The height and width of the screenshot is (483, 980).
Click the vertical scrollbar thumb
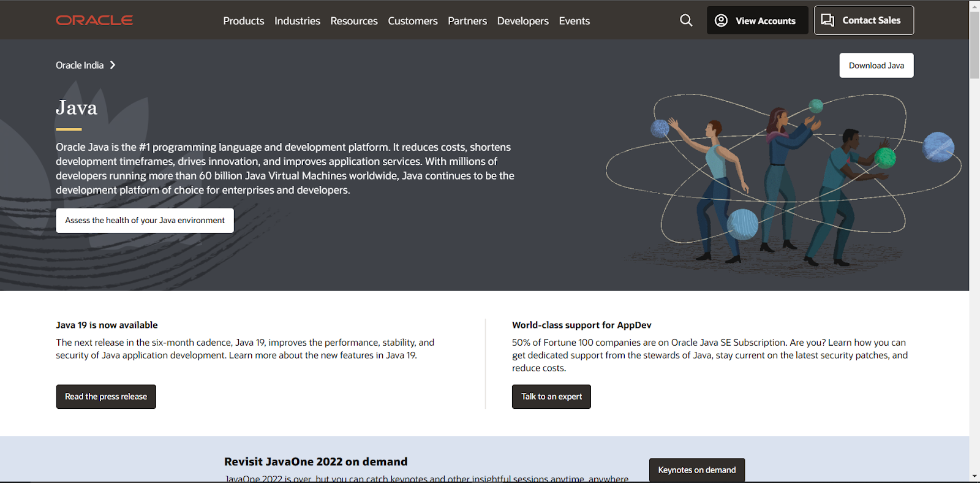click(974, 45)
